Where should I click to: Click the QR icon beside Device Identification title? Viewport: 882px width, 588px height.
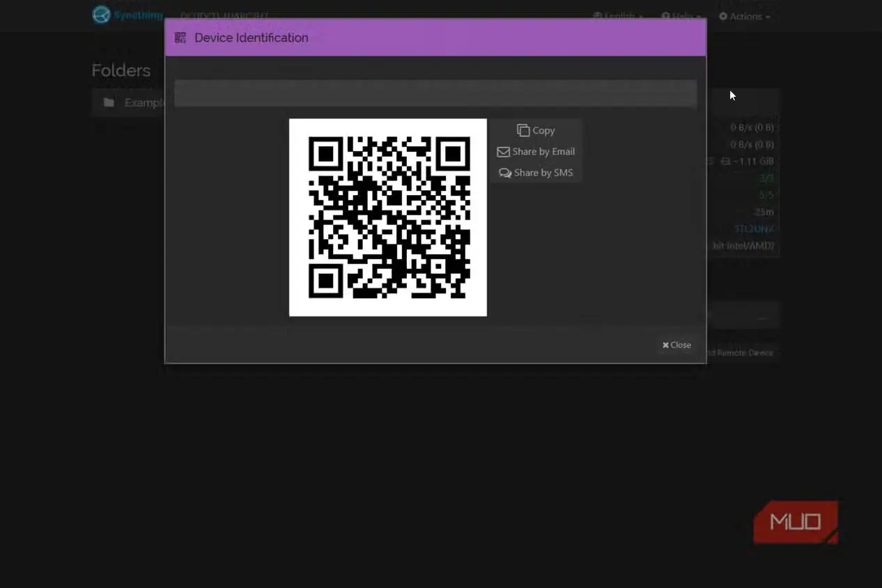[180, 38]
